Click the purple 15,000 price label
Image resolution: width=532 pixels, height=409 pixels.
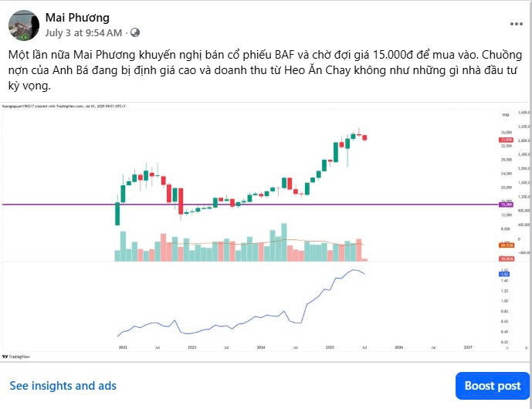point(507,204)
